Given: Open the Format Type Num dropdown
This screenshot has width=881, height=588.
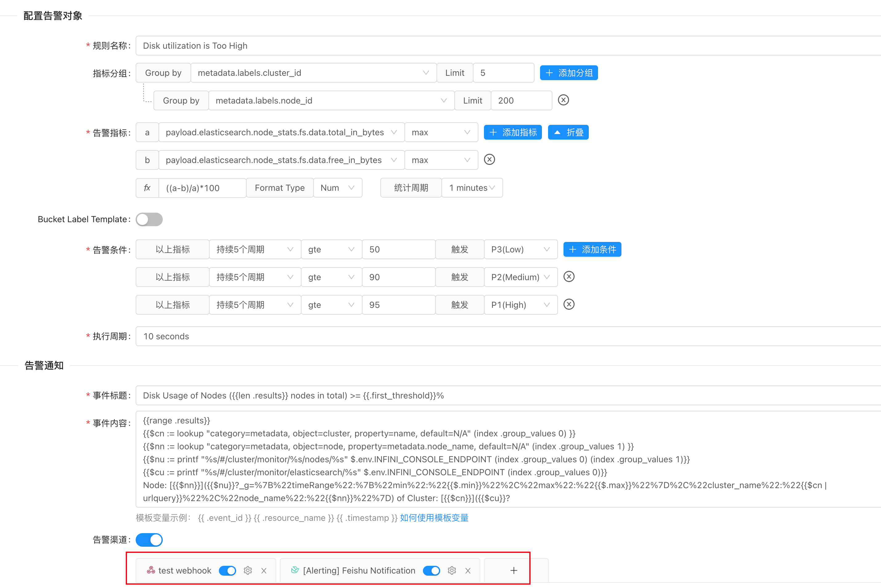Looking at the screenshot, I should (x=338, y=188).
